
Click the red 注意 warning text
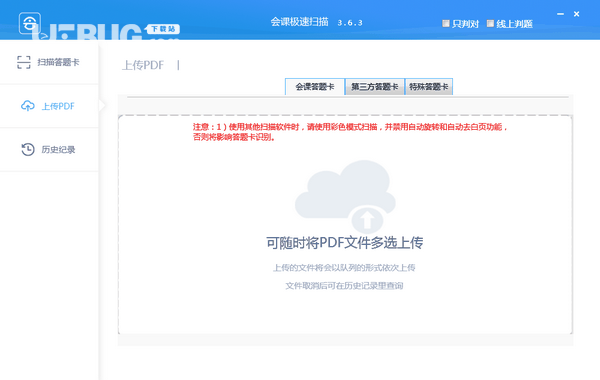tap(350, 132)
